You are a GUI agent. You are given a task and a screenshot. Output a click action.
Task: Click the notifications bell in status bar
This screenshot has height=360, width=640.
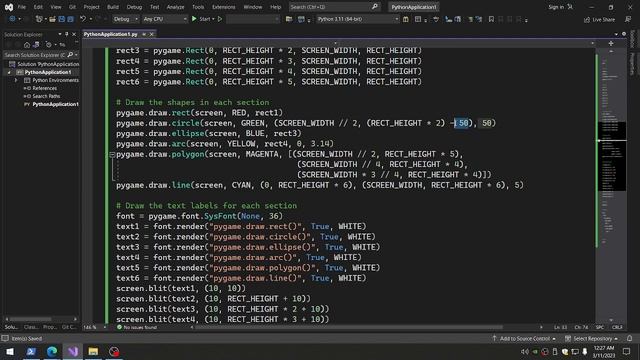click(x=630, y=338)
